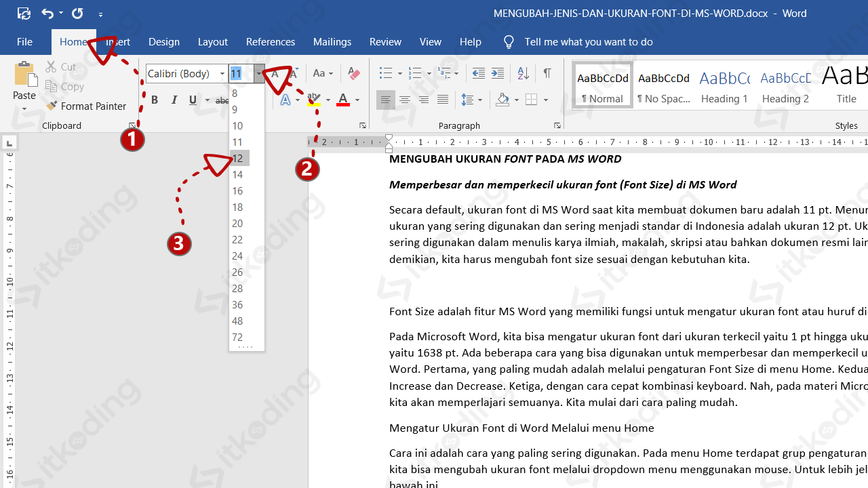Switch to the Mailings tab

tap(332, 42)
